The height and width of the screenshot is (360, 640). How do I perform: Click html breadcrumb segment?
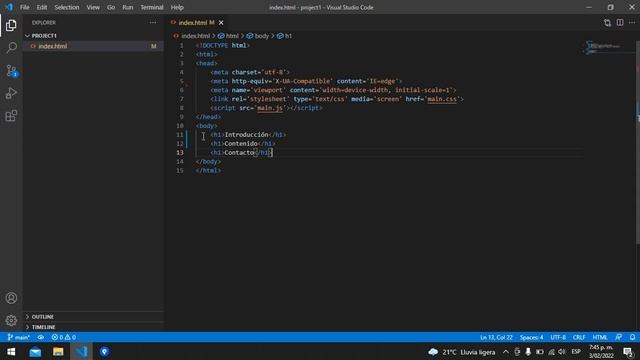coord(232,36)
